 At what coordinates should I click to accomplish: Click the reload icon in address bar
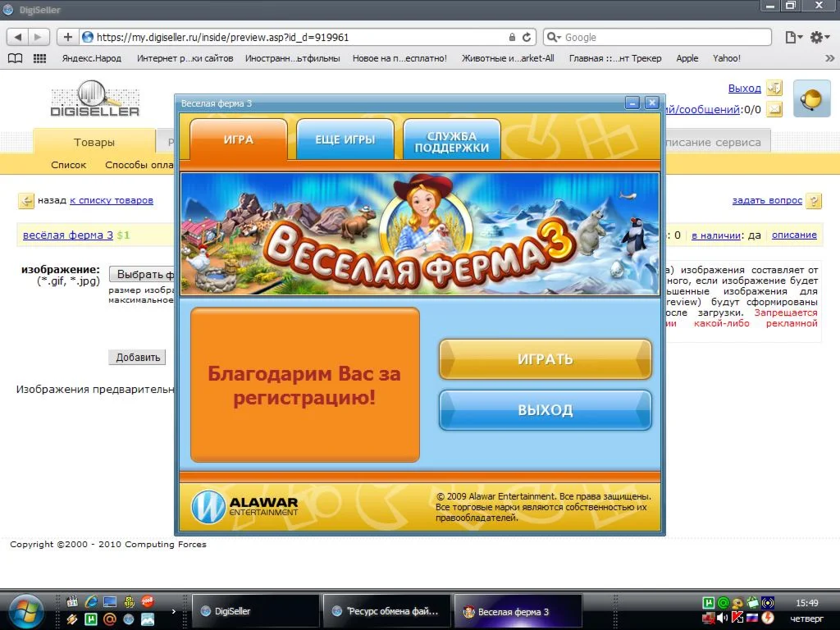(527, 37)
